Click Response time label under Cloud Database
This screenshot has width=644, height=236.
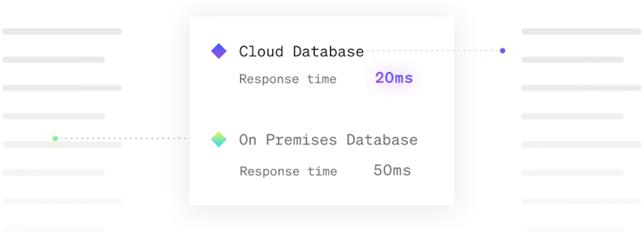[287, 79]
